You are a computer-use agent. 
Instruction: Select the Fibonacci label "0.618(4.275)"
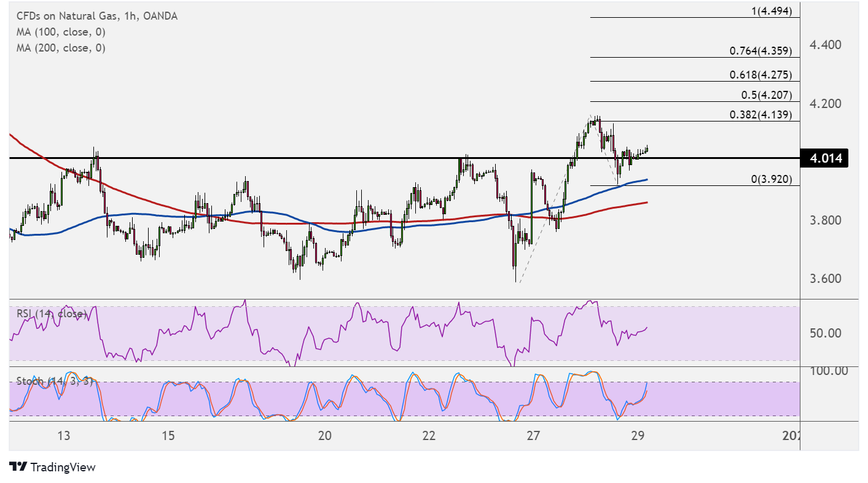761,75
